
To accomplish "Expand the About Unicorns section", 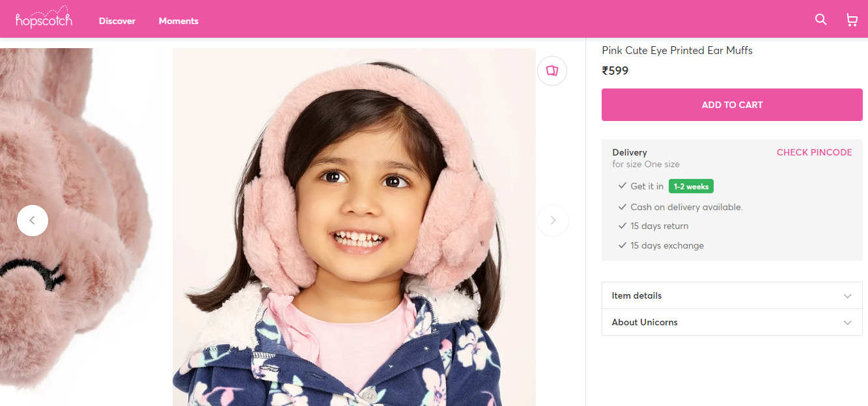I will (x=732, y=322).
